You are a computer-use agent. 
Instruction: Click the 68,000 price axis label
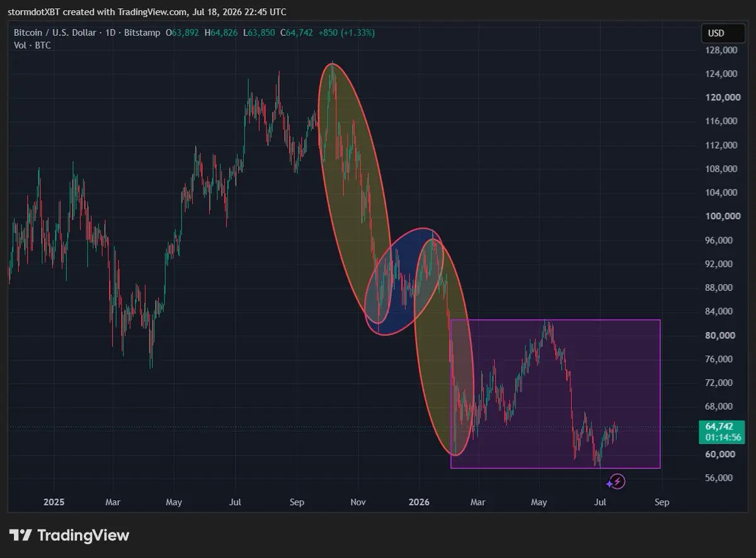719,406
